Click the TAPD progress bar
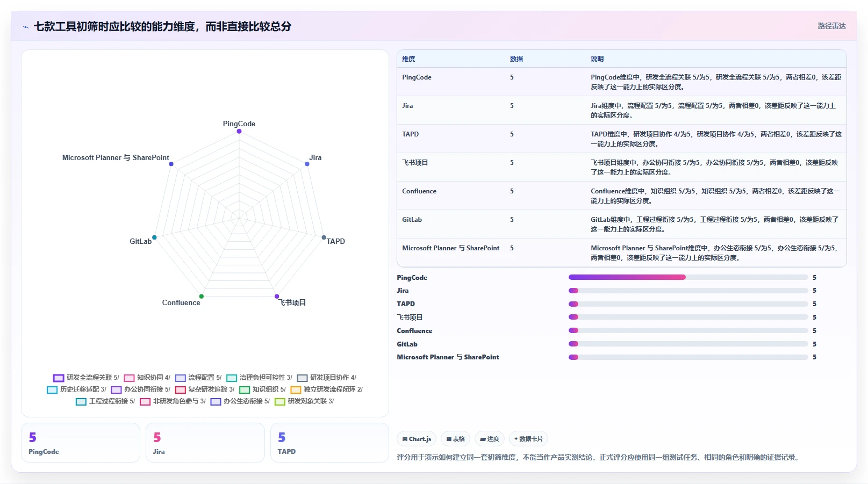Screen dimensions: 868x484 (x=688, y=304)
